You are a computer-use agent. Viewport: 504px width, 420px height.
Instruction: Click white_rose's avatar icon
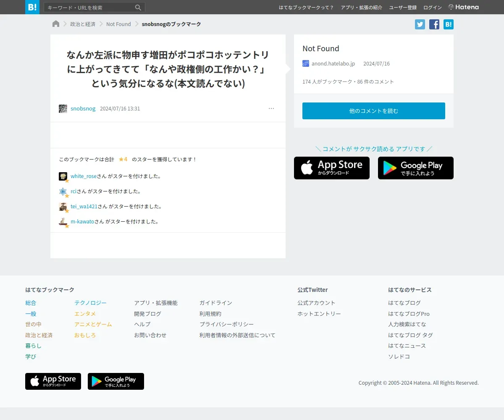tap(63, 176)
